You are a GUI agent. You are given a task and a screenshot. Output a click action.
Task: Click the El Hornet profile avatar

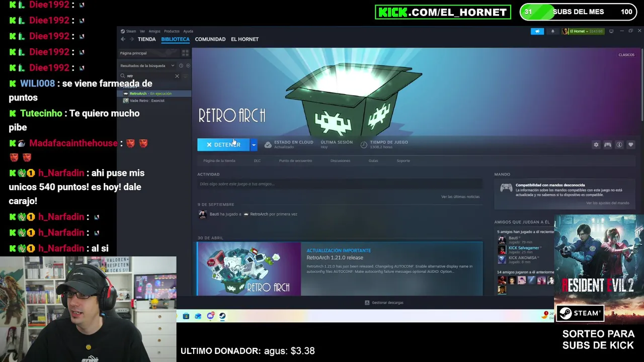[565, 31]
